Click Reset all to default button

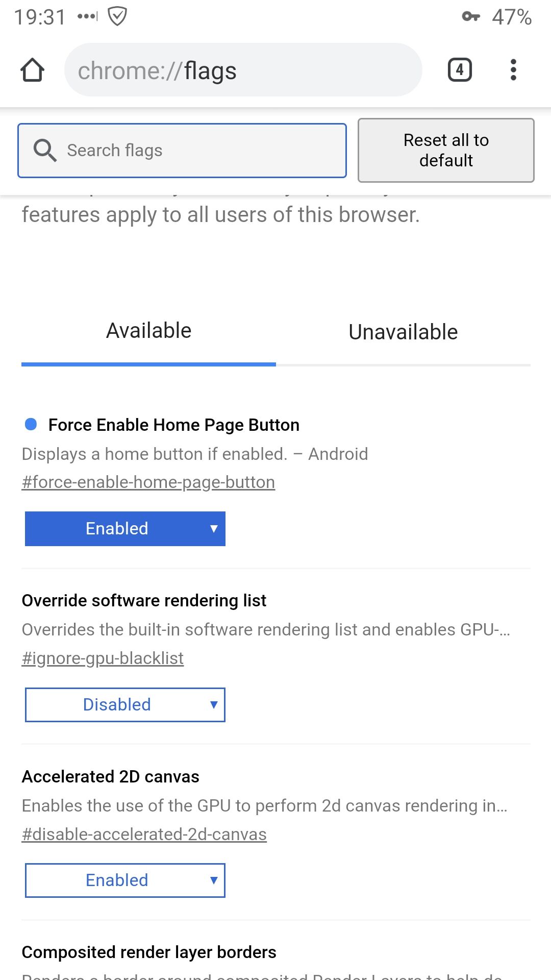(446, 151)
